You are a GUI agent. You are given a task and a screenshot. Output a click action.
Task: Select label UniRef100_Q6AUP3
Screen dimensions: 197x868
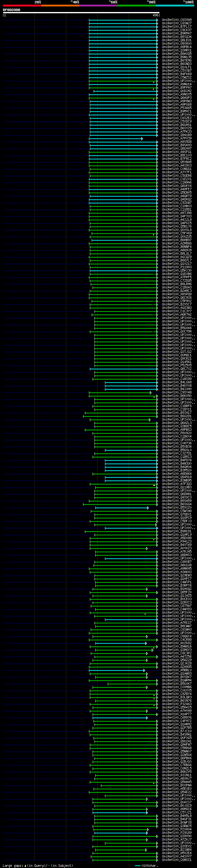click(x=176, y=98)
